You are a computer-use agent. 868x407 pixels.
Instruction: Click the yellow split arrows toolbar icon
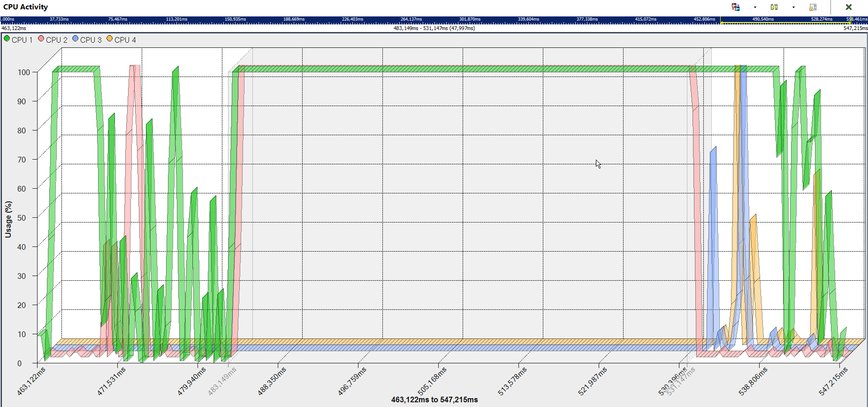tap(774, 7)
